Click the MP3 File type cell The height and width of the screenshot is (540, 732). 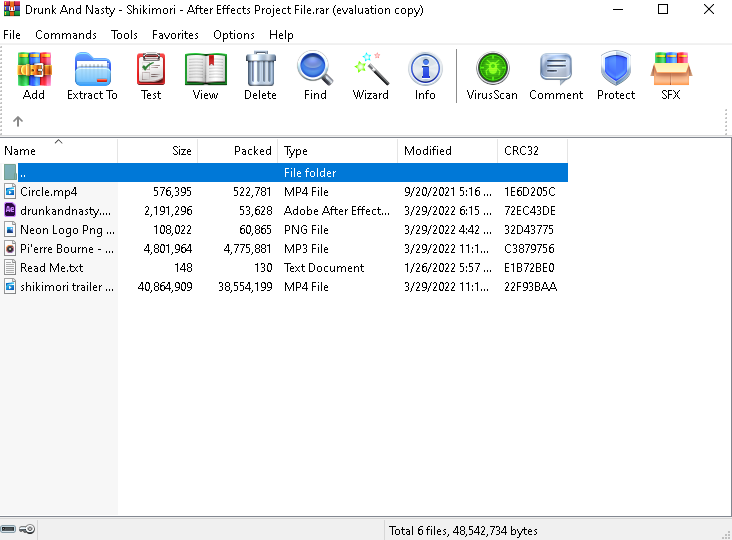pos(306,249)
